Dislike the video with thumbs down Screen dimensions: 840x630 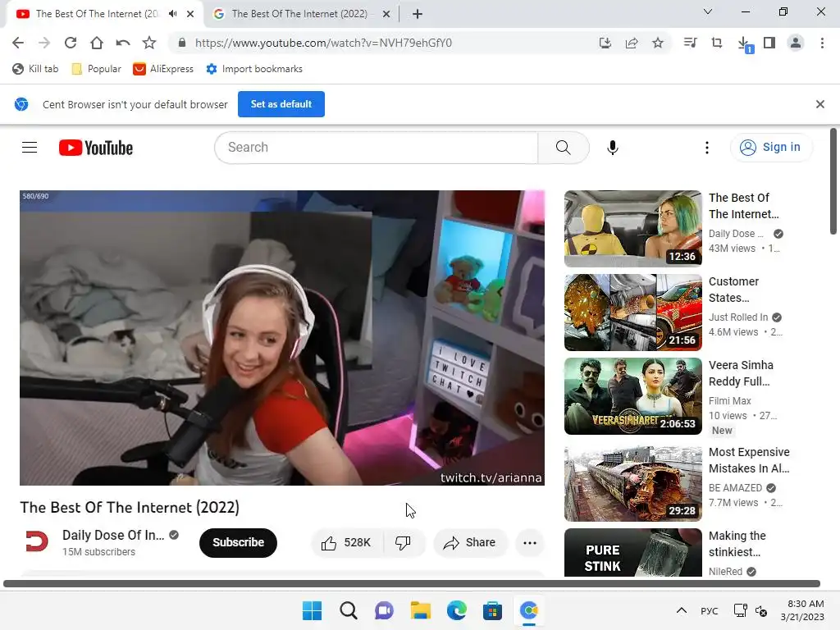404,543
